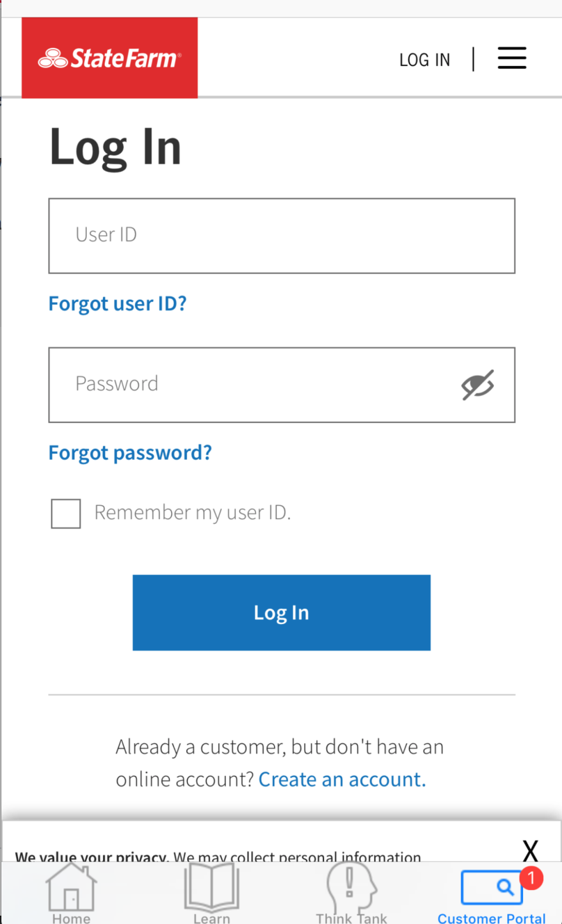Viewport: 562px width, 924px height.
Task: Tap the privacy notice banner text
Action: [218, 857]
